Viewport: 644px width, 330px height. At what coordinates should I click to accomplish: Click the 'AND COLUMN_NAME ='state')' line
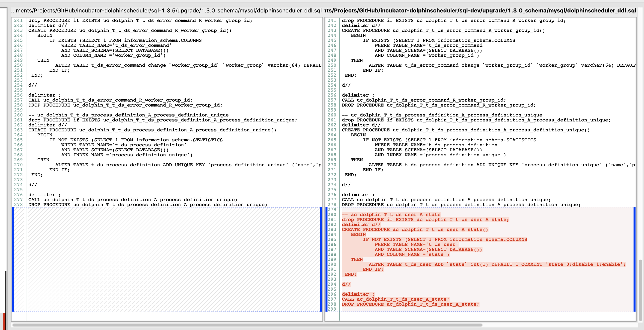(412, 254)
